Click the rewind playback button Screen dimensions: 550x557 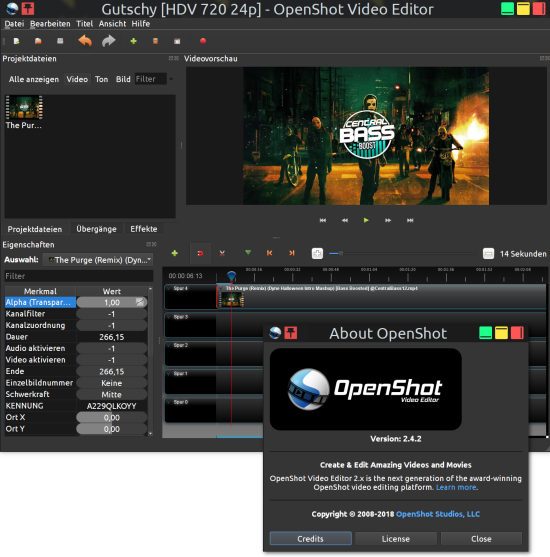[345, 220]
